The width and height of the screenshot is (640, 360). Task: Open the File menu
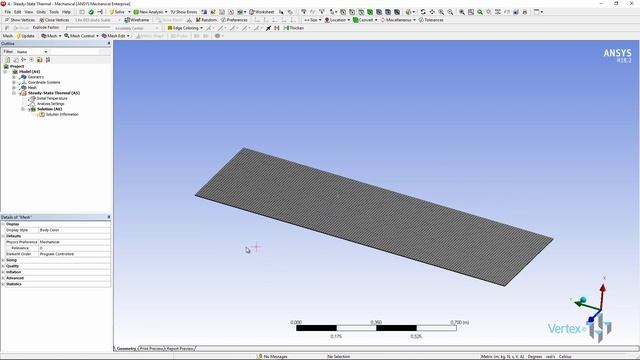click(x=8, y=12)
